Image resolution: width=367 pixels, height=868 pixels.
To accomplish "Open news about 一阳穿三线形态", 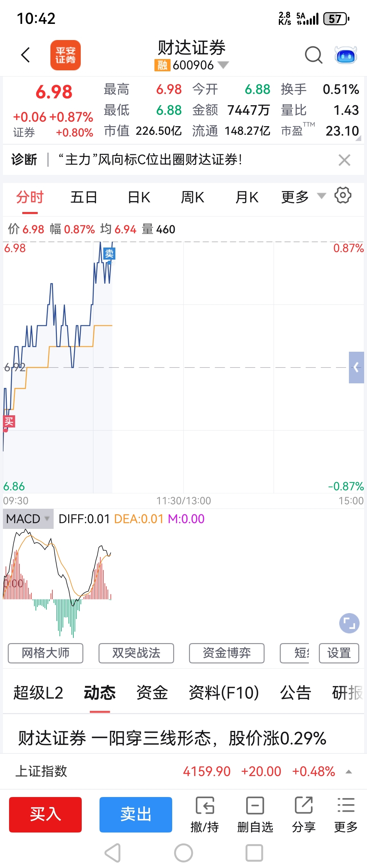I will pos(172,738).
